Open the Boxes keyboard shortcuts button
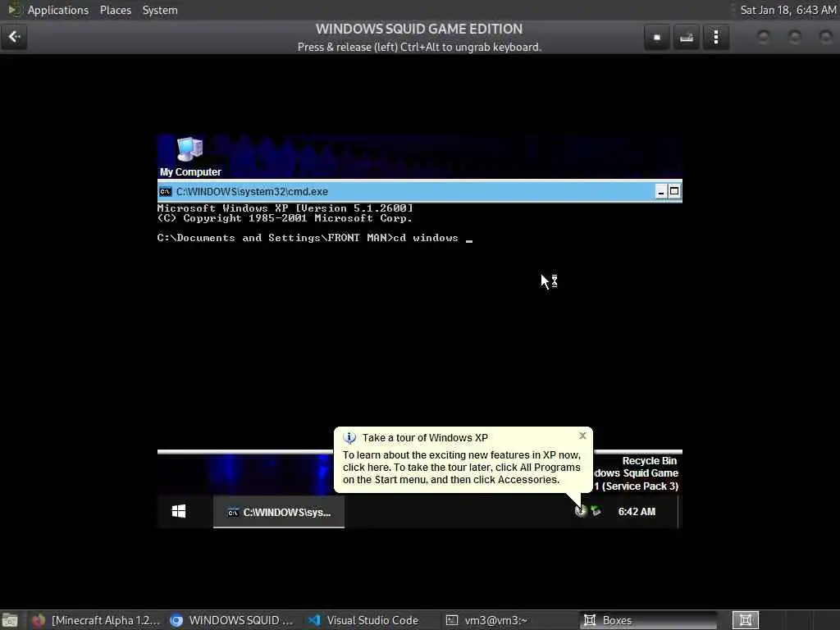Image resolution: width=840 pixels, height=630 pixels. point(687,38)
